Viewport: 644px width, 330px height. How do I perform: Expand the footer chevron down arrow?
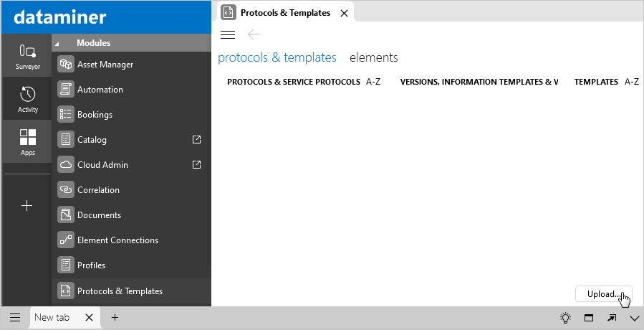coord(634,318)
